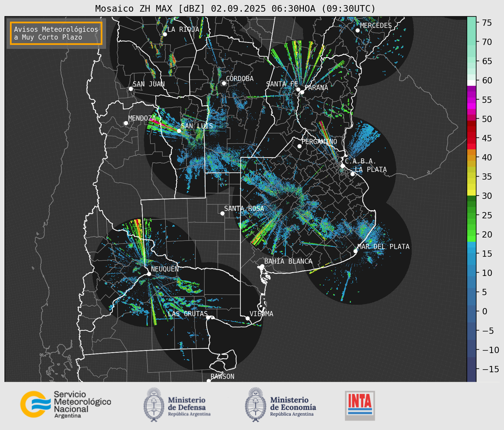Image resolution: width=504 pixels, height=430 pixels.
Task: Click the BAHÍA BLANCA city marker dot
Action: point(262,266)
